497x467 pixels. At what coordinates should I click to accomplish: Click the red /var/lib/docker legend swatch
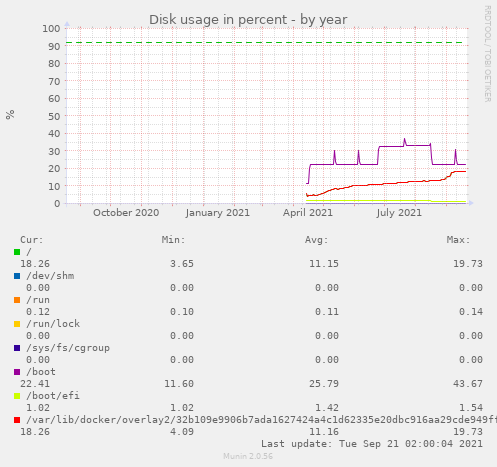coord(17,420)
